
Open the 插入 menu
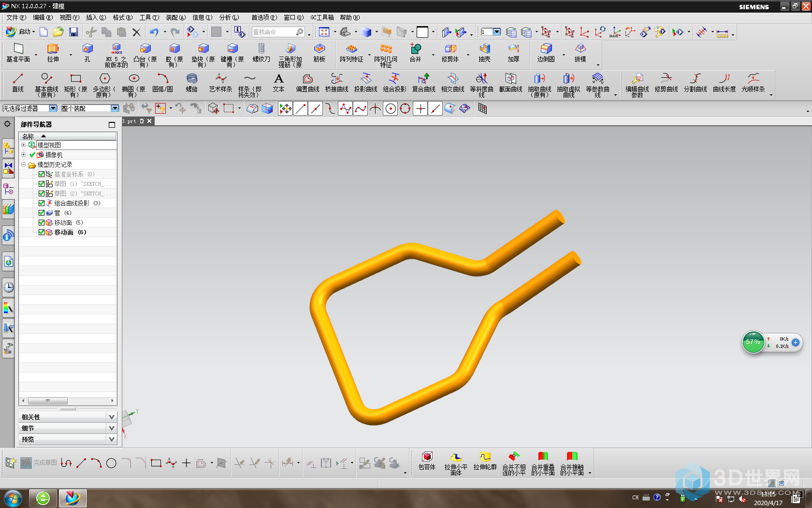point(96,17)
